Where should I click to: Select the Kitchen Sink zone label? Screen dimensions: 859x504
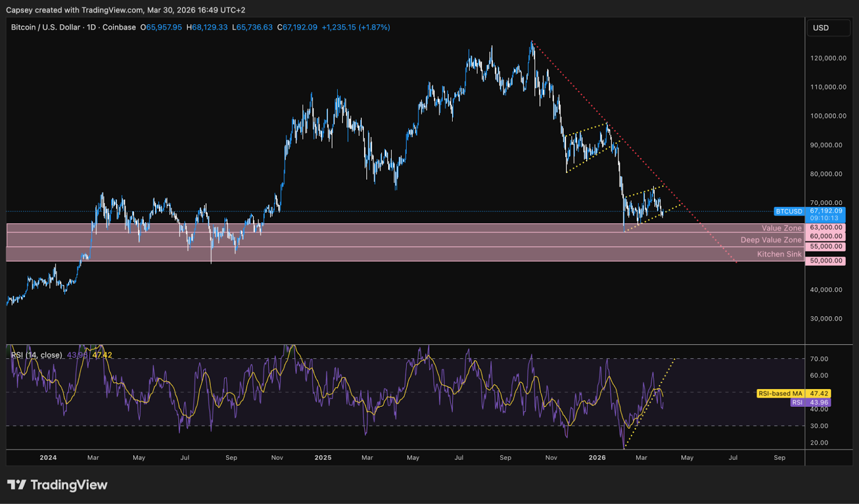(x=779, y=254)
